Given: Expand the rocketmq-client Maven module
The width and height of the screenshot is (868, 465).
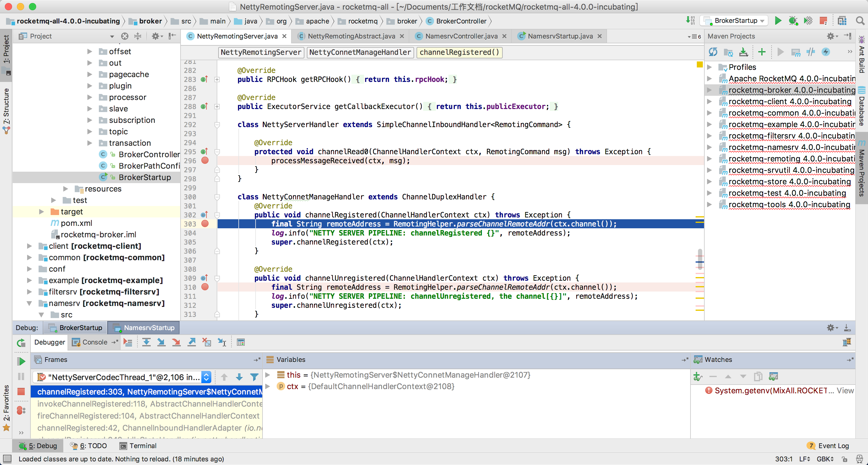Looking at the screenshot, I should [x=709, y=102].
